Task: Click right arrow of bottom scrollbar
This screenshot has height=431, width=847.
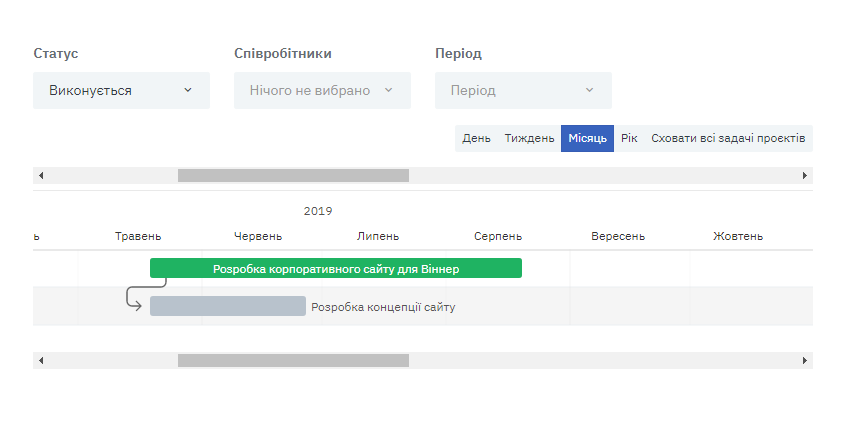Action: pos(805,360)
